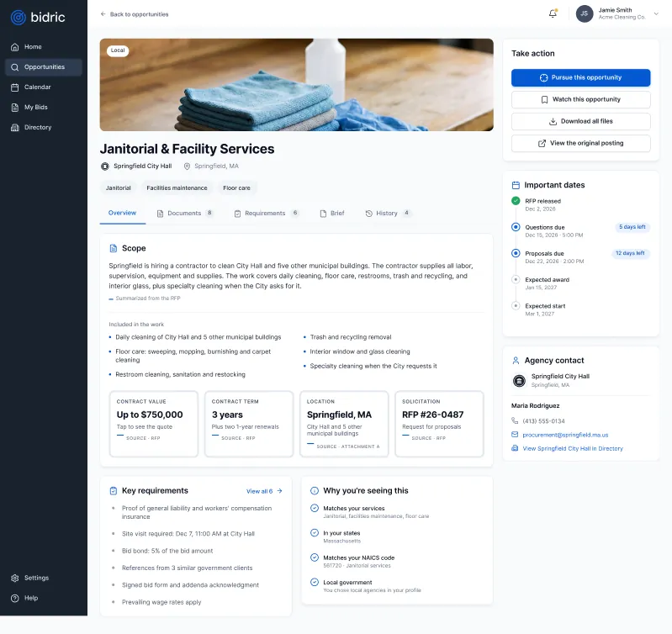The image size is (672, 634).
Task: Open Calendar in the sidebar
Action: [x=43, y=87]
